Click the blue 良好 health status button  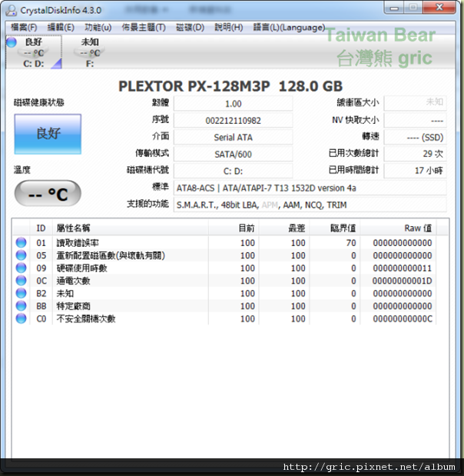click(x=48, y=134)
